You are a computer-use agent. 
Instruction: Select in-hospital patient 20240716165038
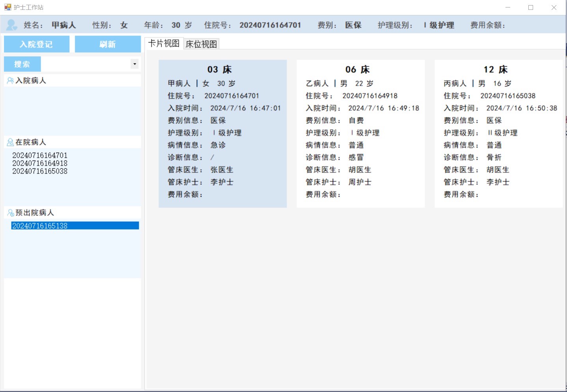tap(40, 171)
